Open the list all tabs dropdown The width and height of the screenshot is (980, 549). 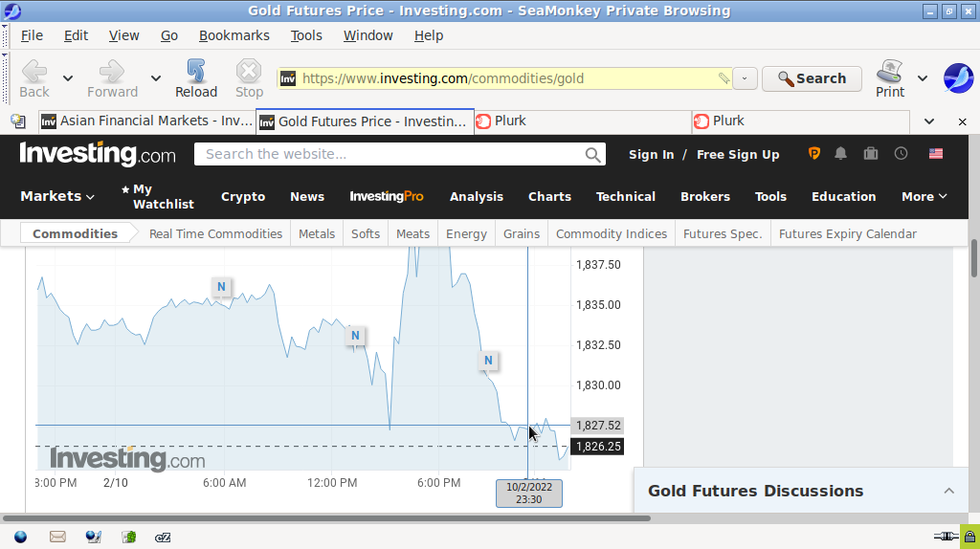(929, 121)
